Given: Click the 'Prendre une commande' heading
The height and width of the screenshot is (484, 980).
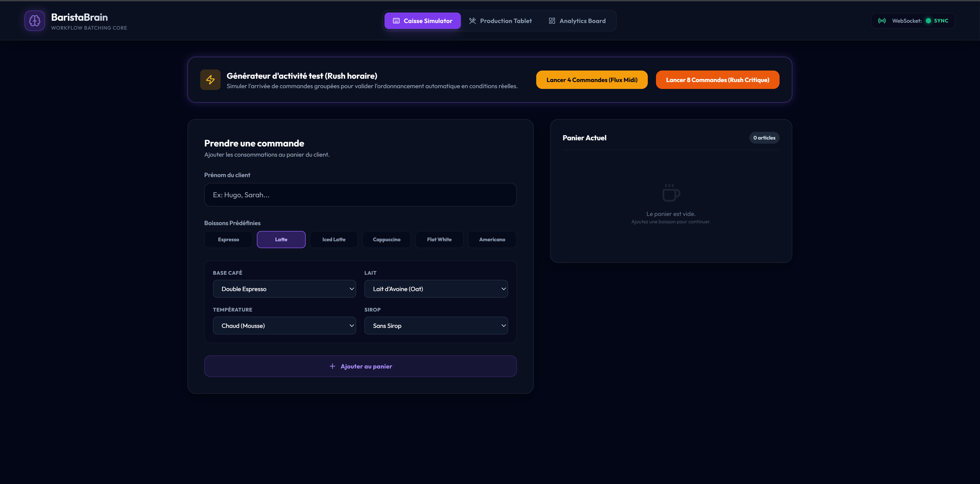Looking at the screenshot, I should [x=254, y=143].
